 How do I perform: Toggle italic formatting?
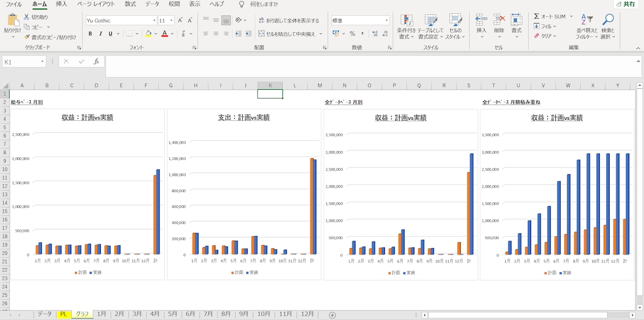coord(100,34)
